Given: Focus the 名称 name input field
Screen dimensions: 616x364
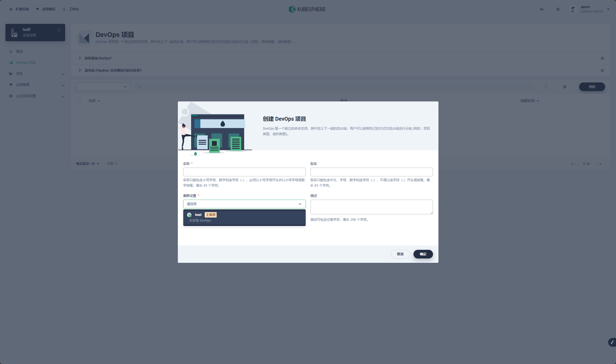Looking at the screenshot, I should click(244, 172).
